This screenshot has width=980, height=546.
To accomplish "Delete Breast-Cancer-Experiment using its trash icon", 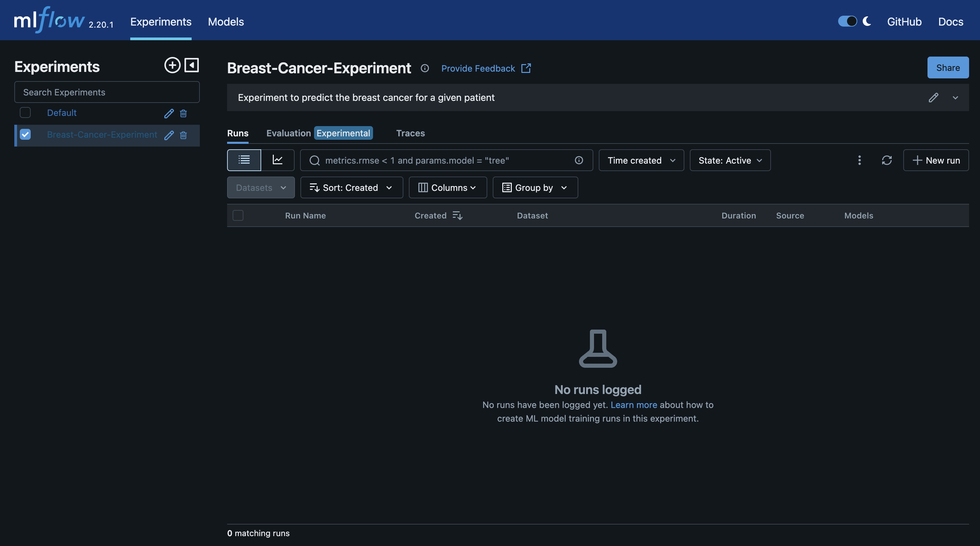I will 183,135.
